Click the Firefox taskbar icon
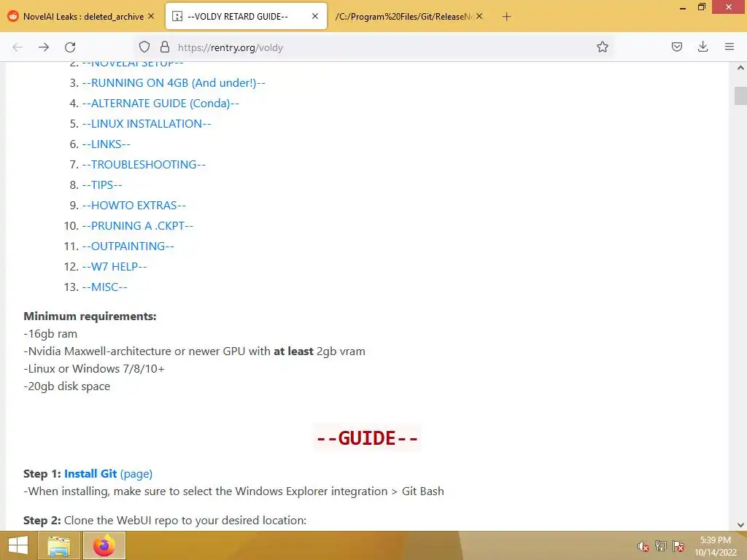This screenshot has width=747, height=560. [104, 545]
